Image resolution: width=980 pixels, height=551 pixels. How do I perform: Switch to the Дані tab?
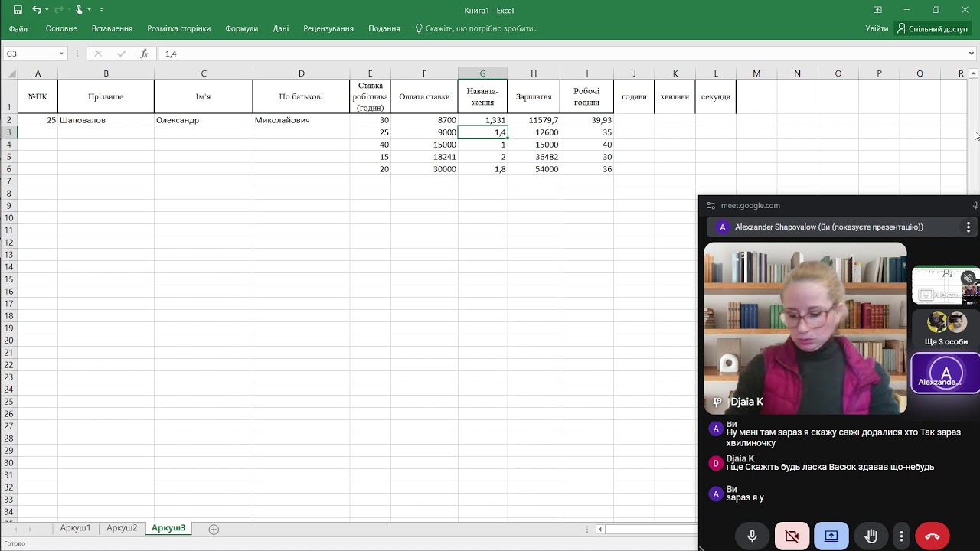tap(281, 28)
